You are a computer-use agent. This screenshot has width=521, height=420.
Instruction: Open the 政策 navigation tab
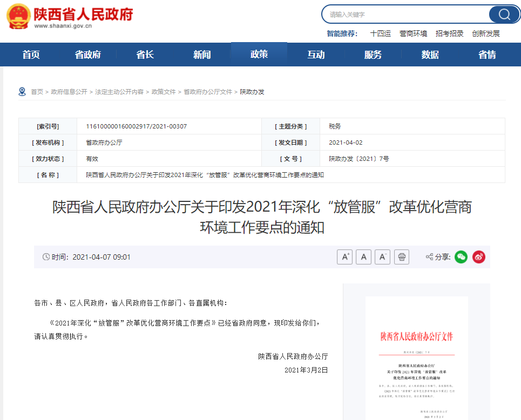coord(259,55)
